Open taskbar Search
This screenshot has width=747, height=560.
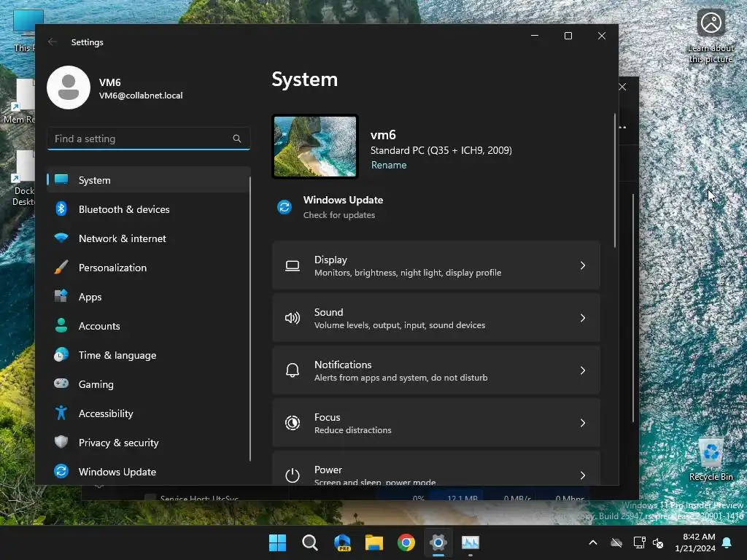pos(309,542)
